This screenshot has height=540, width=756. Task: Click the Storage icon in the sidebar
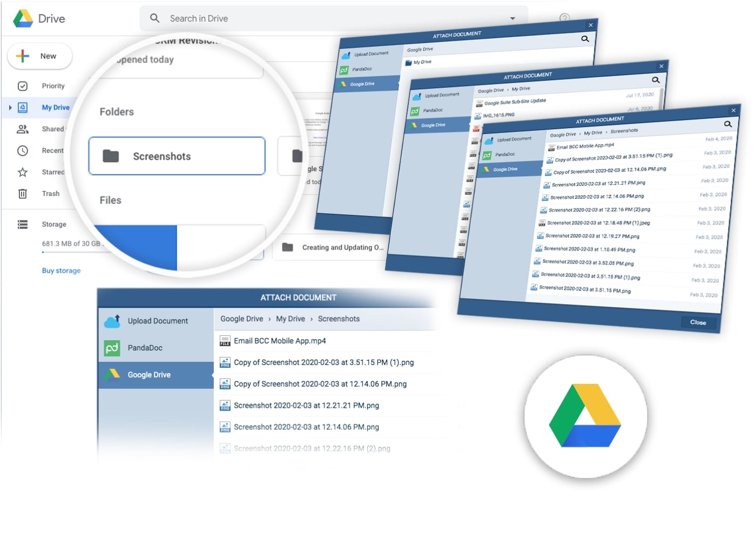(x=22, y=224)
